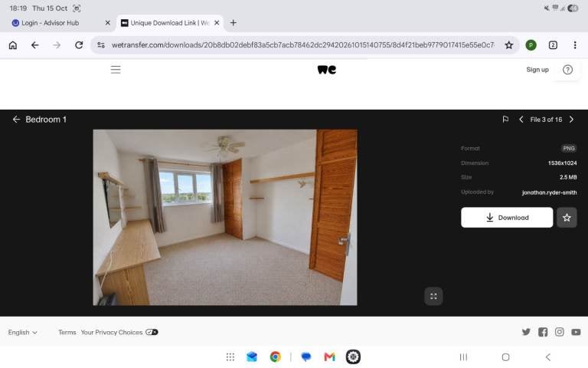The height and width of the screenshot is (368, 588).
Task: Open the Terms link
Action: [67, 332]
